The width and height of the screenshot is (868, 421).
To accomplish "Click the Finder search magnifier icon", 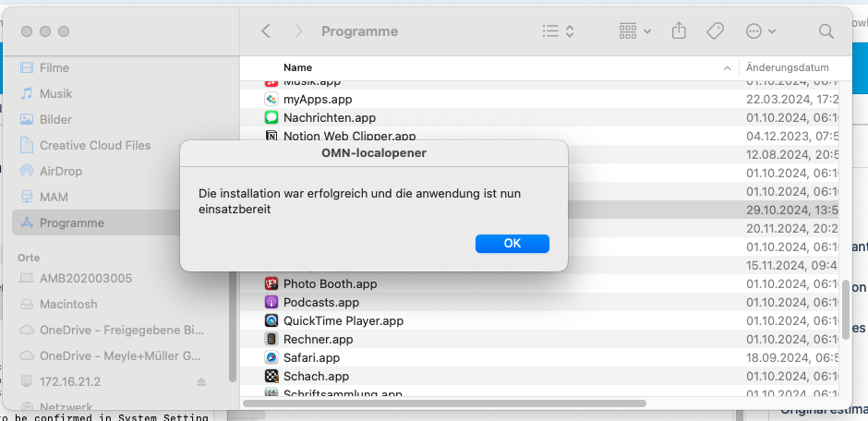I will click(x=826, y=31).
